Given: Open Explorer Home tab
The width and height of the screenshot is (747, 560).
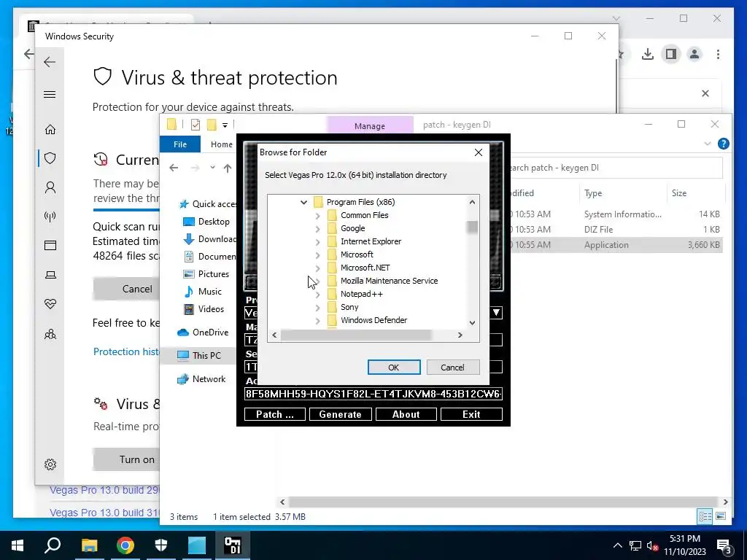Looking at the screenshot, I should click(x=222, y=144).
